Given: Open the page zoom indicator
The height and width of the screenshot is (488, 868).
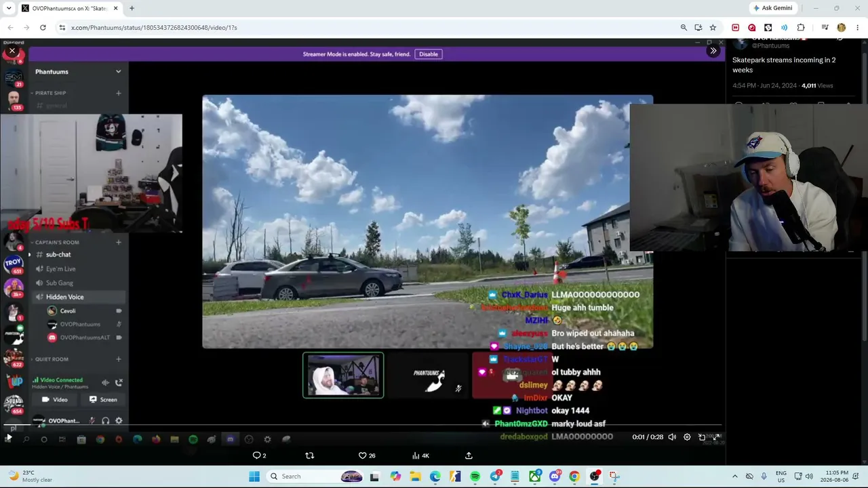Looking at the screenshot, I should 684,28.
